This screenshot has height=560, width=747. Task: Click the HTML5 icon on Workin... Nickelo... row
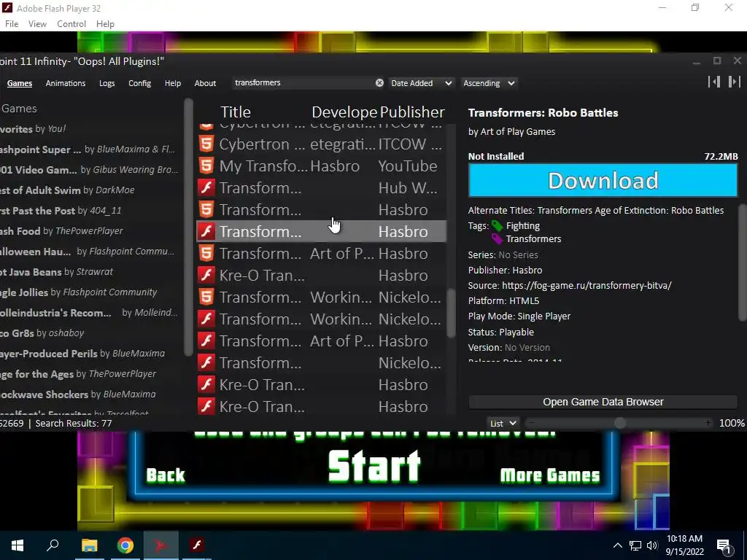206,297
